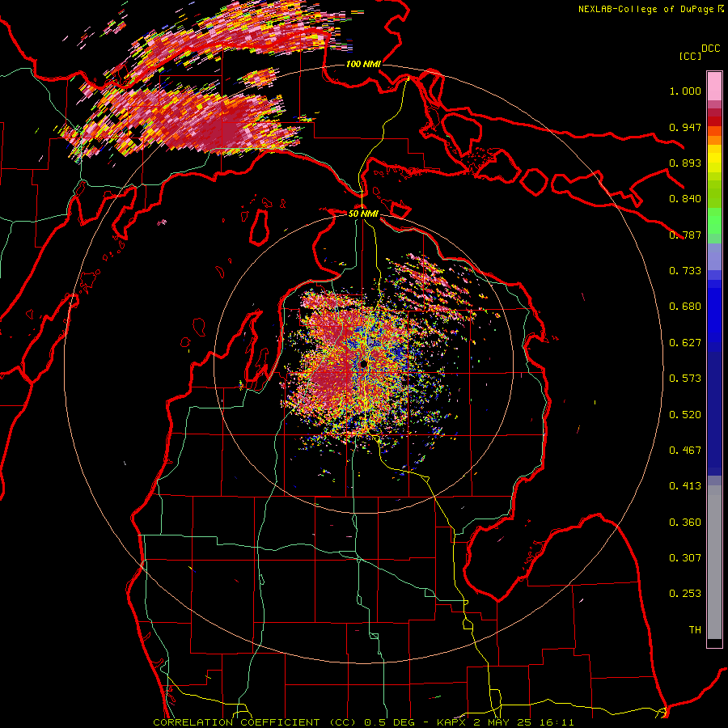Click the 0.680 scale value
Screen dimensions: 728x728
(685, 307)
